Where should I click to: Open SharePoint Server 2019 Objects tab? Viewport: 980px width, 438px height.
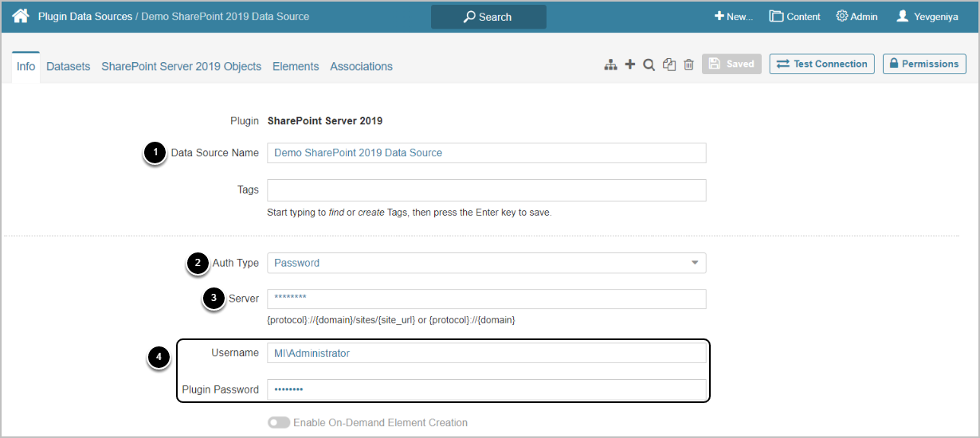181,67
